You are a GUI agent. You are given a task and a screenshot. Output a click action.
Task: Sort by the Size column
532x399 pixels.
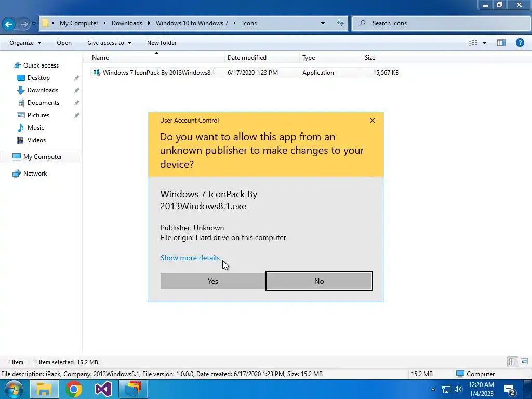pos(381,57)
